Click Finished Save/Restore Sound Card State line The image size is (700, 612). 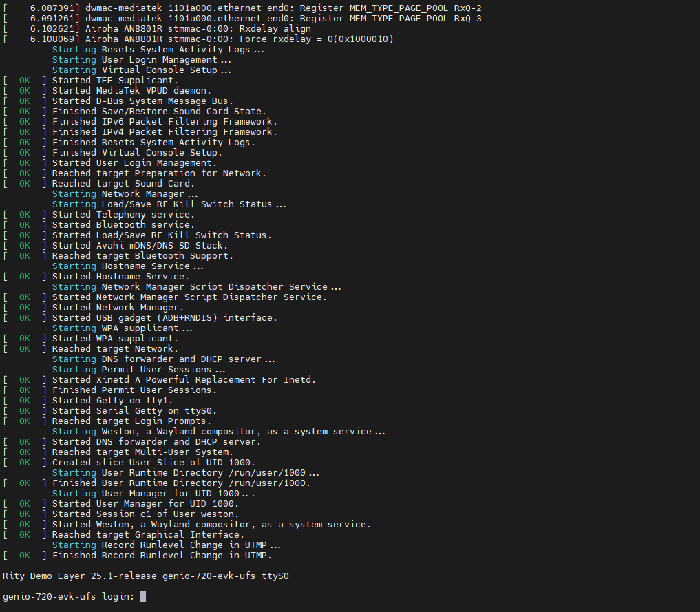(x=159, y=112)
